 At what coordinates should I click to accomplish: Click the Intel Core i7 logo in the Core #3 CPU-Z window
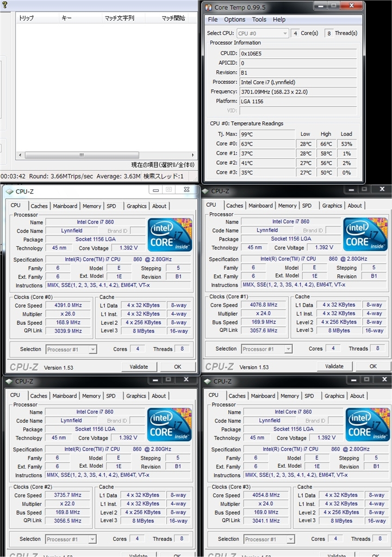[368, 424]
